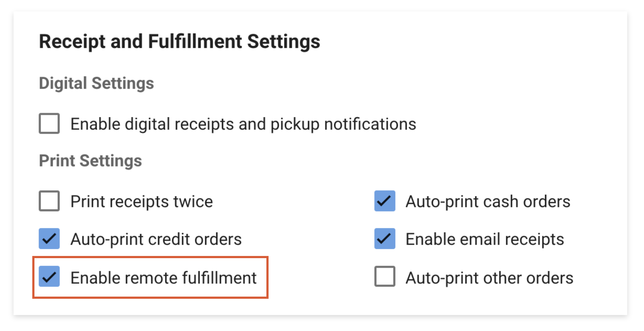Viewport: 644px width, 331px height.
Task: Enable digital receipts and pickup notifications
Action: (49, 124)
